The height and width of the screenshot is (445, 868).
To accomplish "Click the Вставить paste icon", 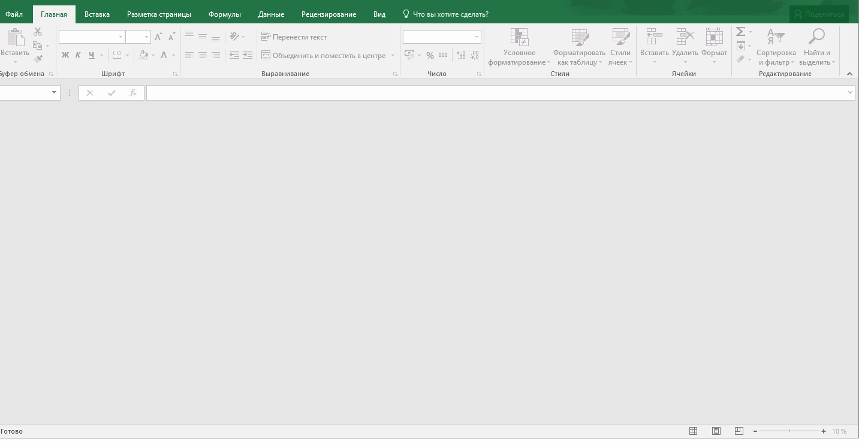I will 15,38.
